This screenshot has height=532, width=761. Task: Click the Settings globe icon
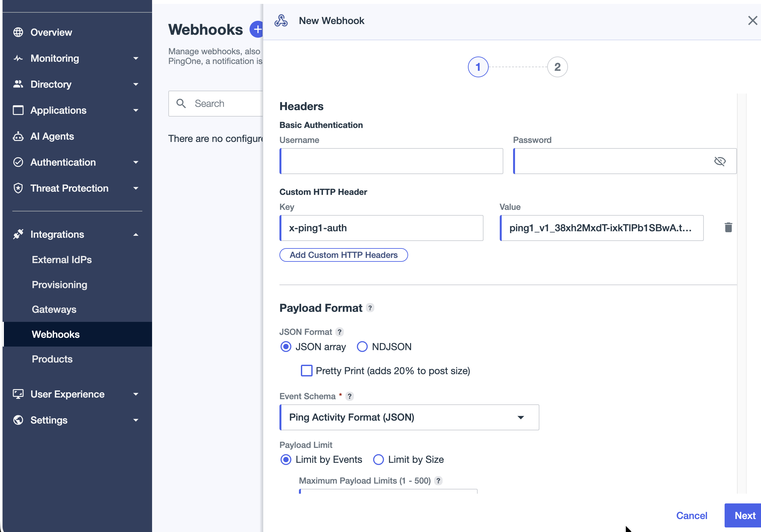[18, 420]
